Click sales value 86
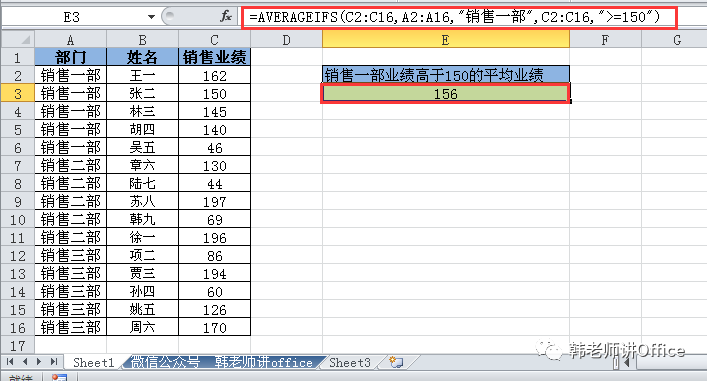The image size is (707, 381). coord(215,256)
